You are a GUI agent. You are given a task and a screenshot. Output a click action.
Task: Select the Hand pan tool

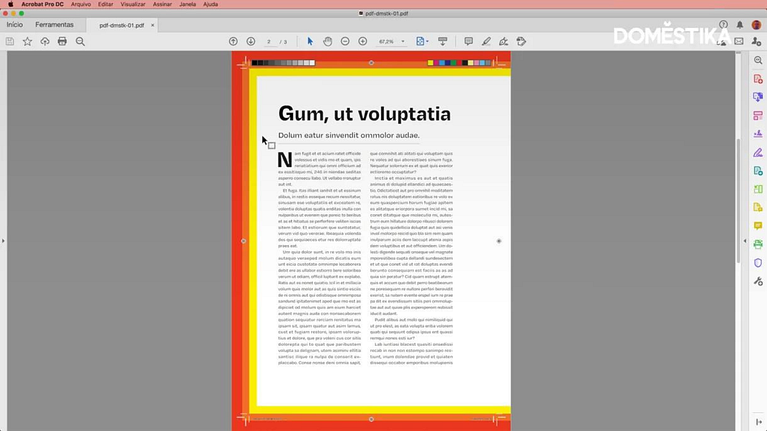328,41
